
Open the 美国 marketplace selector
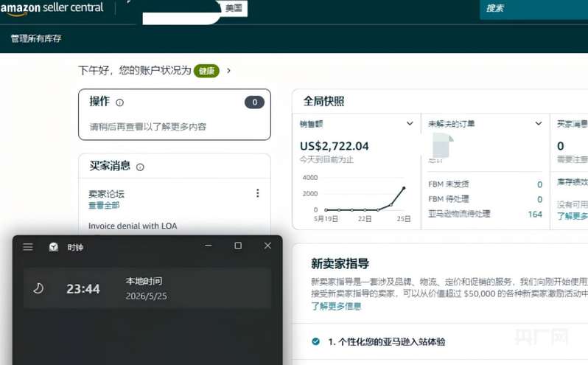tap(234, 8)
